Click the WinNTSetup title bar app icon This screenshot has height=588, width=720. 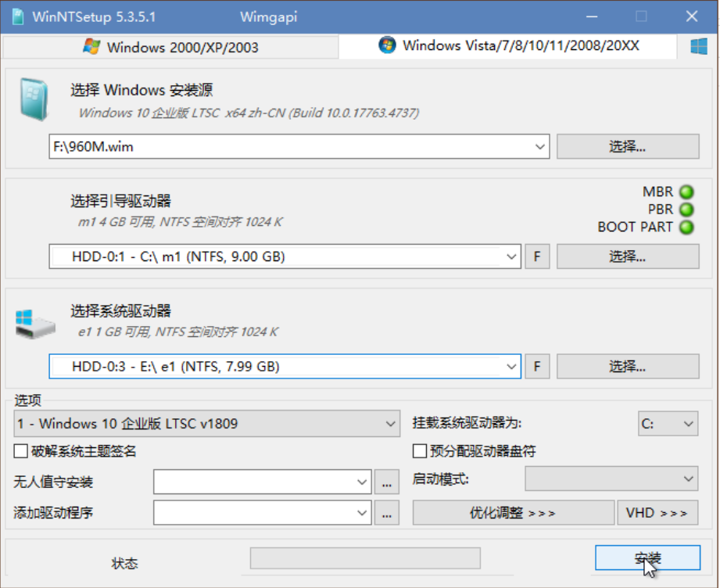coord(18,17)
